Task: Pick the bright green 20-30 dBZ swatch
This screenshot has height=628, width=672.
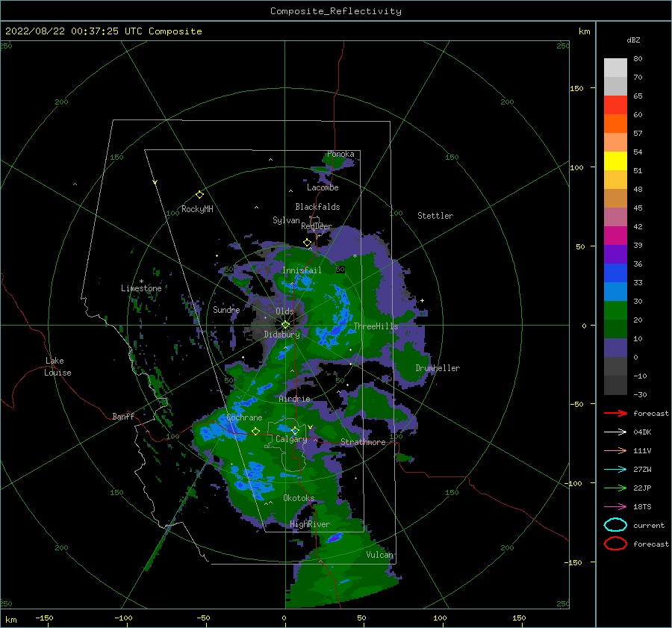Action: pyautogui.click(x=615, y=311)
